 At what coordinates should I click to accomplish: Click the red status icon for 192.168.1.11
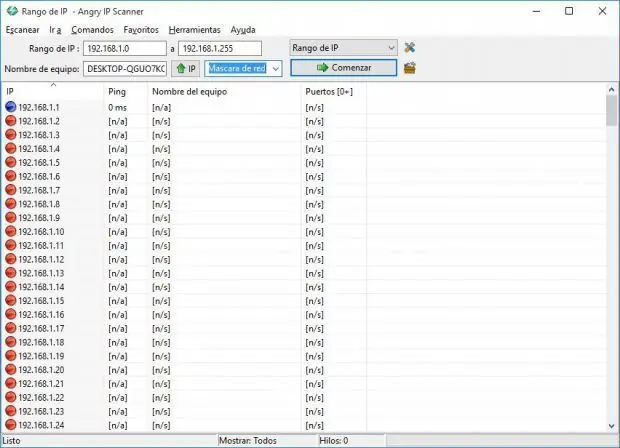click(x=11, y=246)
